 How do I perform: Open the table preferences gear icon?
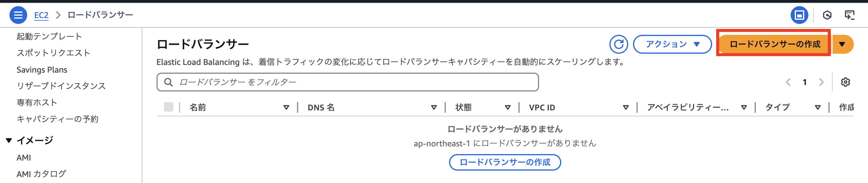(845, 82)
